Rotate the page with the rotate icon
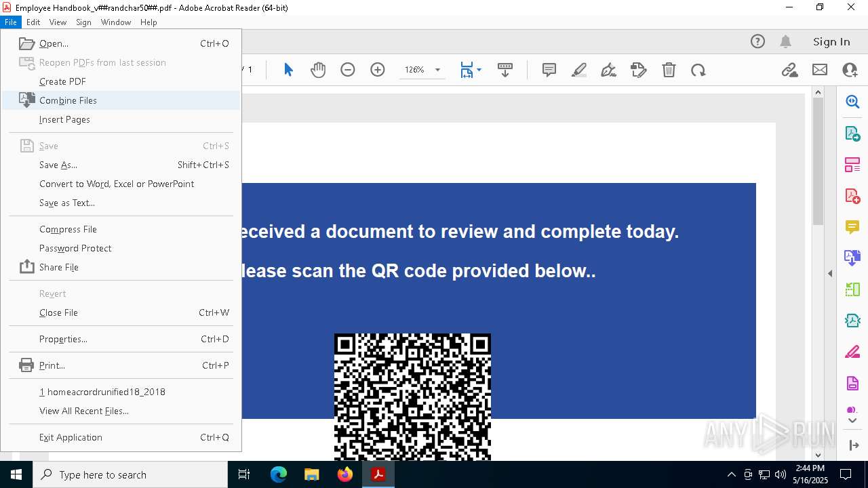868x488 pixels. [x=698, y=70]
